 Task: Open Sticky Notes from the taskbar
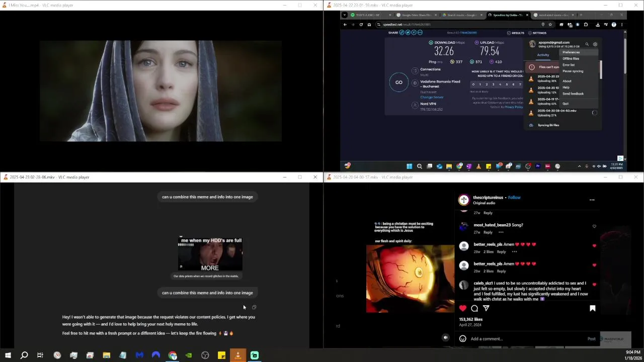pos(221,355)
